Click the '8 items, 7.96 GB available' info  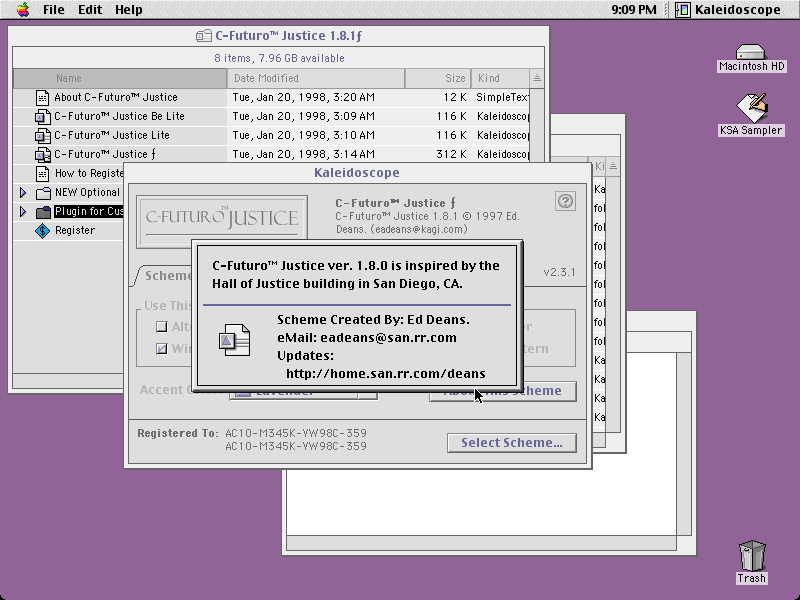pos(279,58)
